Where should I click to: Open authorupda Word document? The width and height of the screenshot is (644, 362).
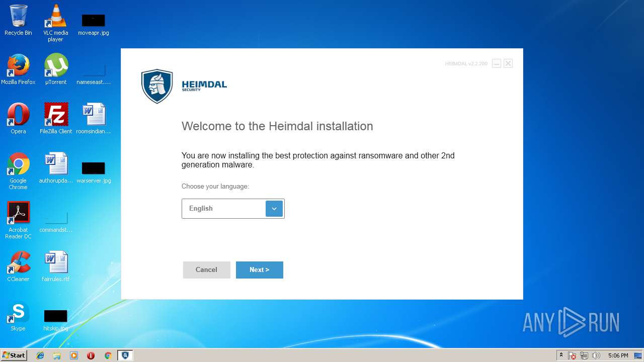pos(56,168)
